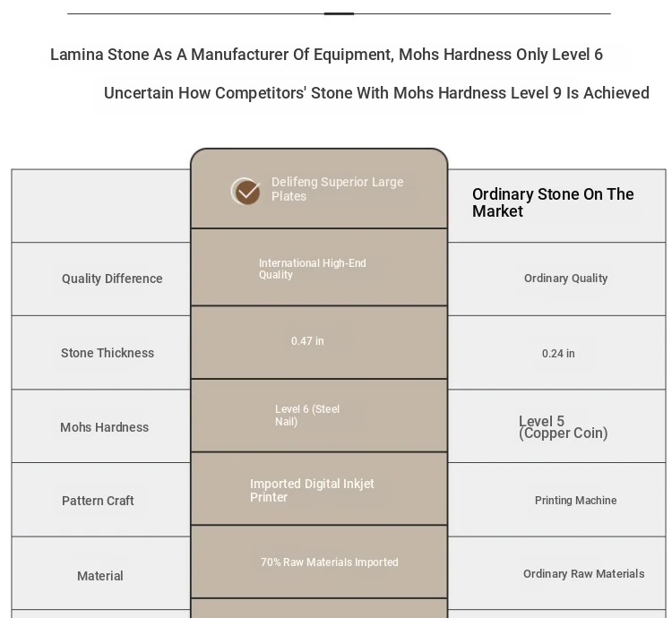This screenshot has height=618, width=672.
Task: Select the Delifeng Superior Large Plates heading
Action: pyautogui.click(x=337, y=189)
